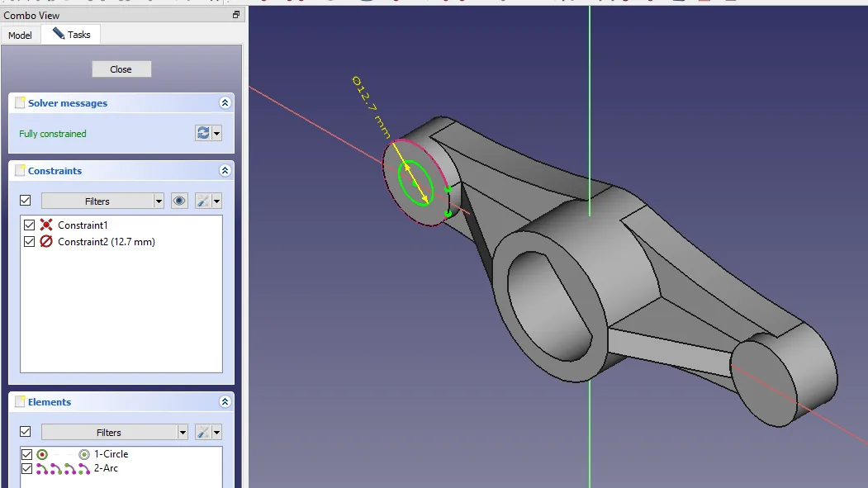Click the diameter icon beside Constraint2
The width and height of the screenshot is (868, 488).
click(46, 242)
